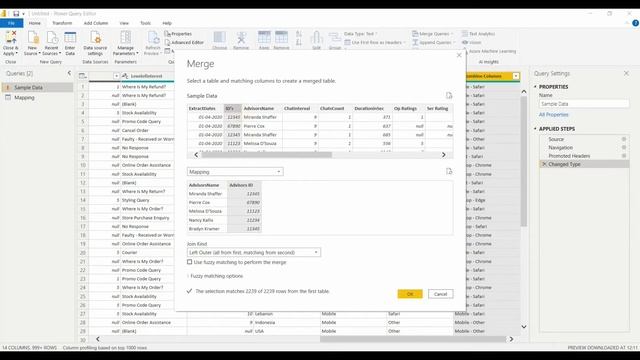The image size is (640, 360).
Task: Open query Properties in the ribbon
Action: click(178, 34)
